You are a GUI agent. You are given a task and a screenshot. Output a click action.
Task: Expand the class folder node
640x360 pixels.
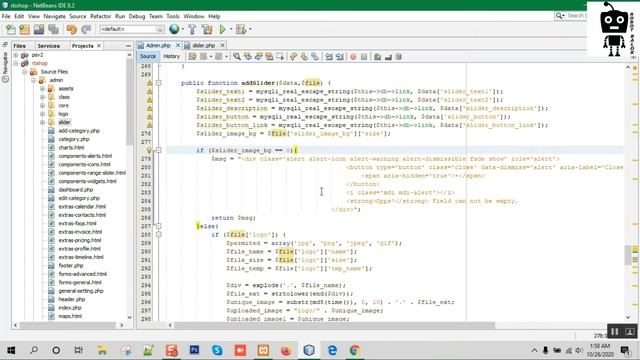42,97
